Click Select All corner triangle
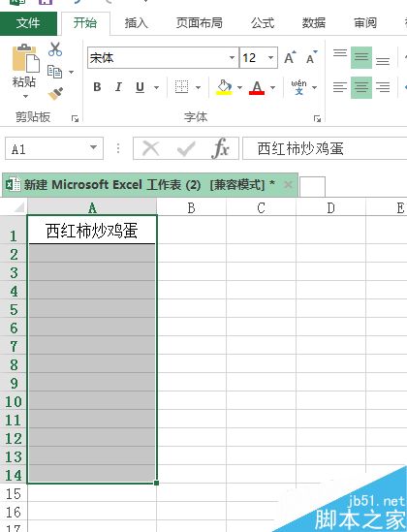Viewport: 407px width, 532px height. point(18,206)
